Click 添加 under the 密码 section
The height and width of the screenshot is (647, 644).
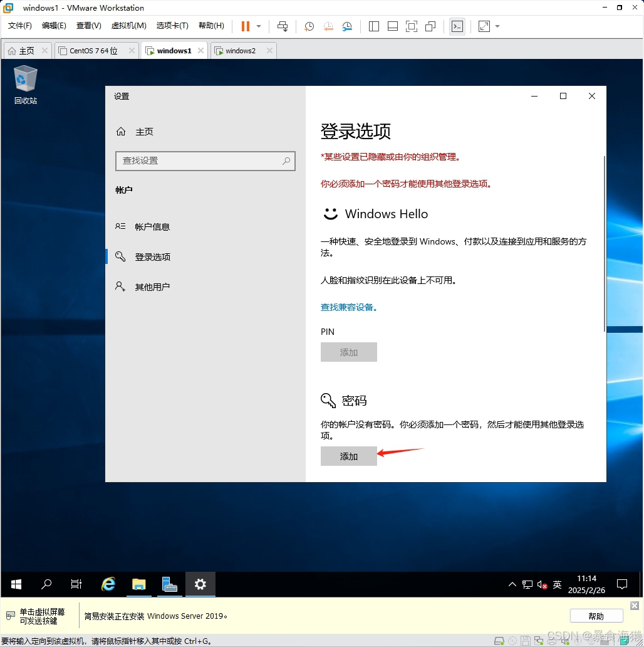349,456
